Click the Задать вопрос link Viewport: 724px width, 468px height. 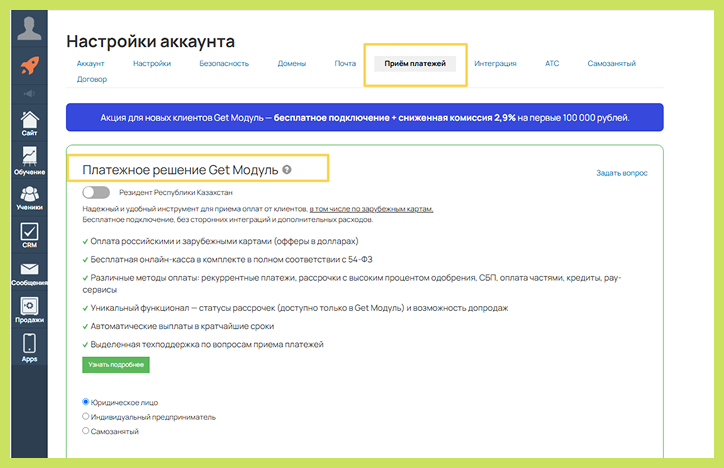coord(621,173)
